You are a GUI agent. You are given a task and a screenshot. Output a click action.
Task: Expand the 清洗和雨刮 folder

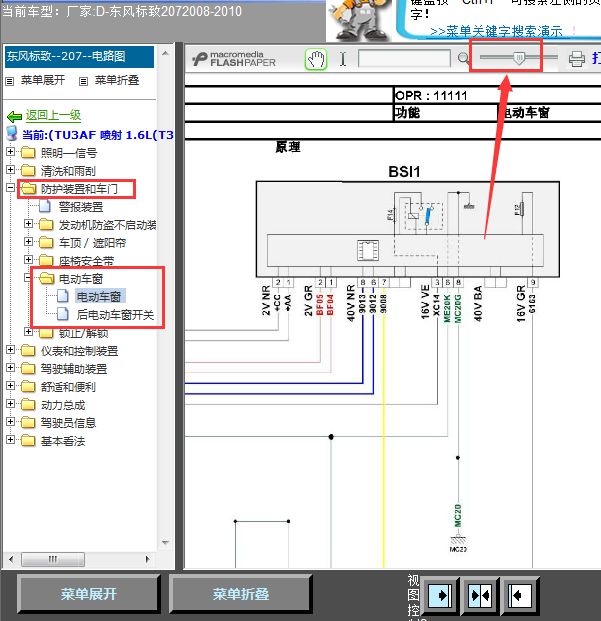pyautogui.click(x=11, y=170)
